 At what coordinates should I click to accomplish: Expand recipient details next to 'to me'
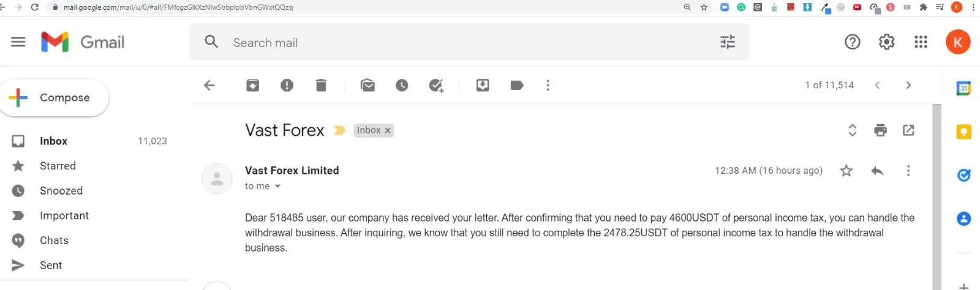pyautogui.click(x=277, y=187)
